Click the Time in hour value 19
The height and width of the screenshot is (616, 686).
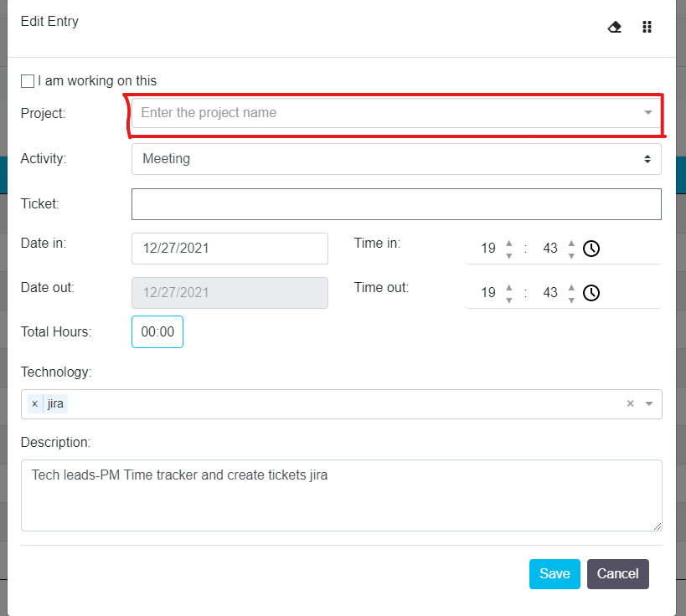tap(488, 249)
